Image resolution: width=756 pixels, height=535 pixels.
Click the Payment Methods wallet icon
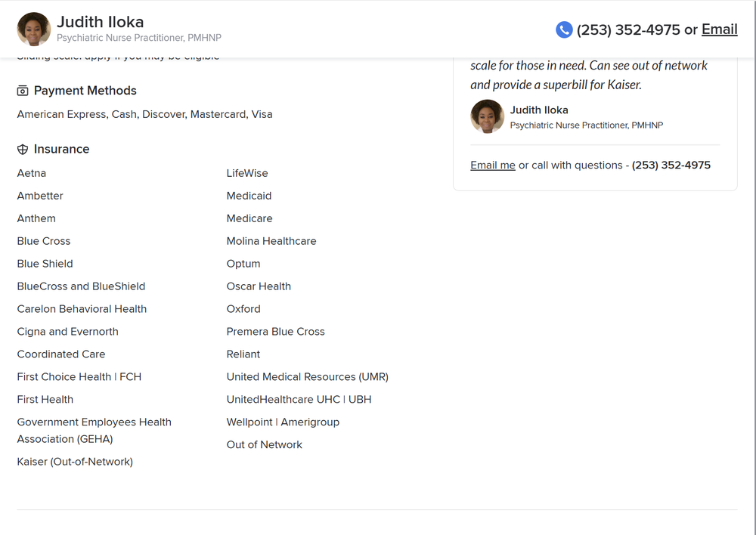(23, 91)
